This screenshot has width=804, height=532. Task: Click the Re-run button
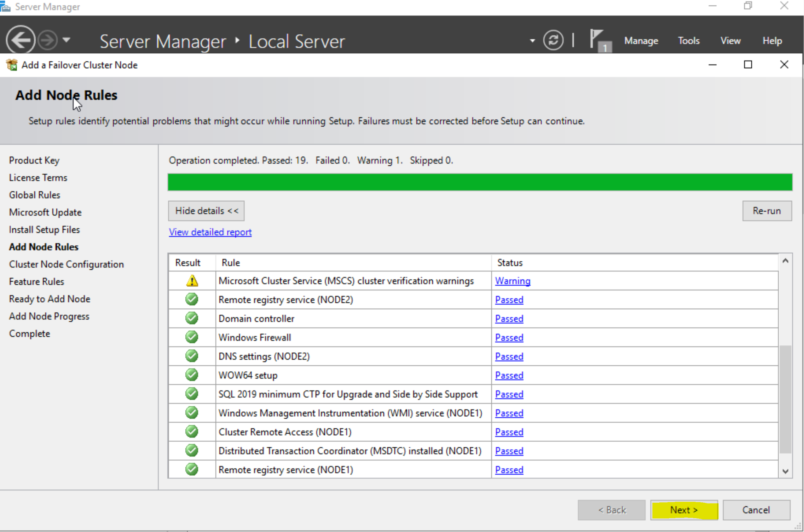[x=766, y=211]
